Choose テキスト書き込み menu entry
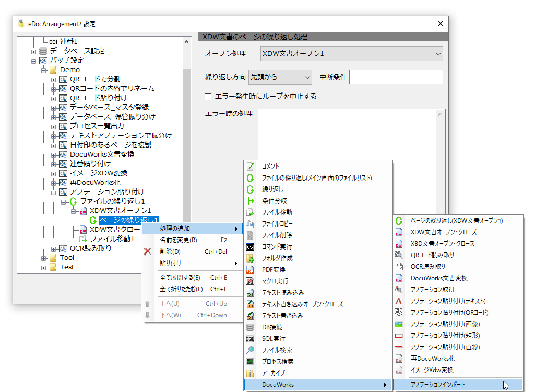This screenshot has width=535, height=392. pyautogui.click(x=318, y=316)
